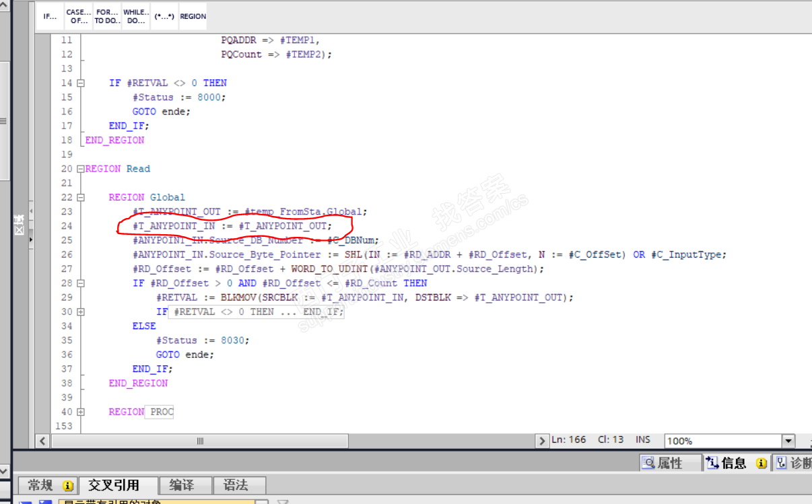Click the 信息 info tab icon
Screen dimensions: 812x504
click(x=712, y=463)
